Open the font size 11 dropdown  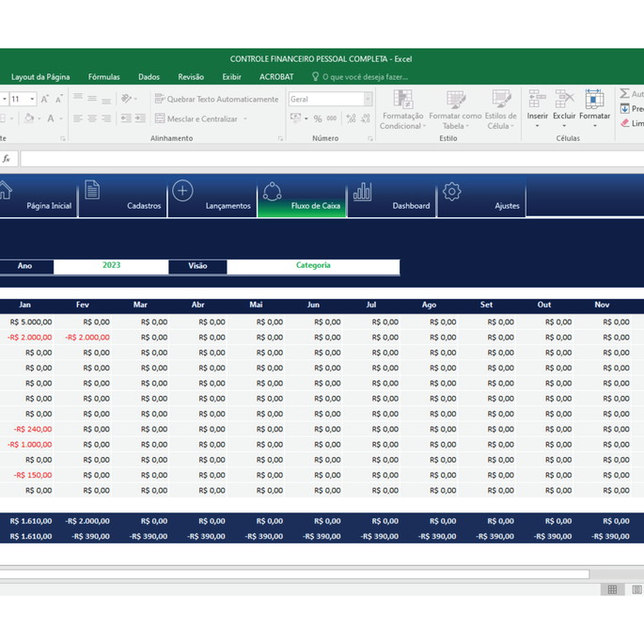pos(32,99)
